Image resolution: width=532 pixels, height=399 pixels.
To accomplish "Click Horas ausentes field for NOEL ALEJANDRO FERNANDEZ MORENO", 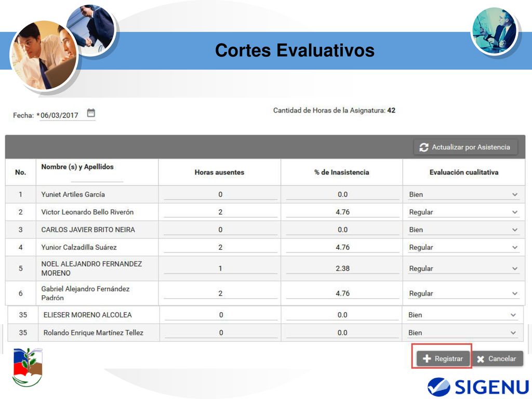I will click(220, 269).
